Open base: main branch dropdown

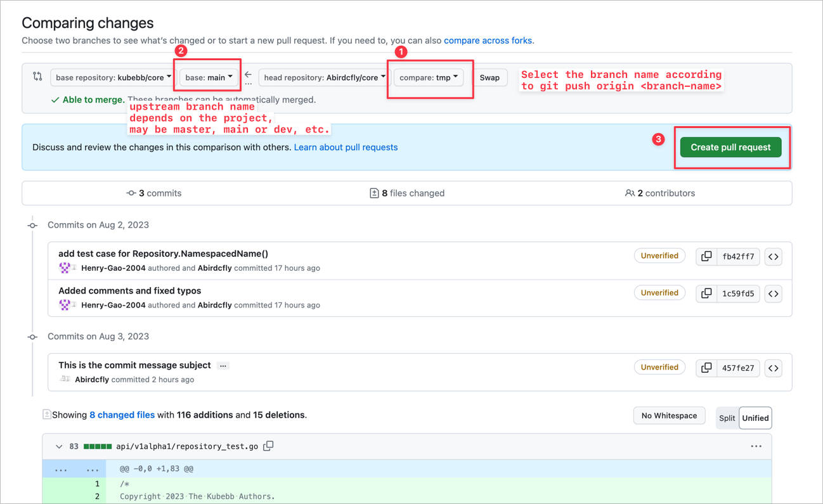pos(209,77)
